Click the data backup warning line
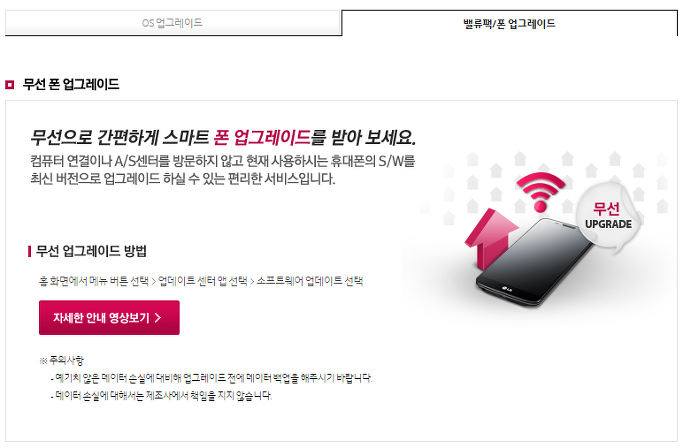The height and width of the screenshot is (448, 683). (212, 378)
